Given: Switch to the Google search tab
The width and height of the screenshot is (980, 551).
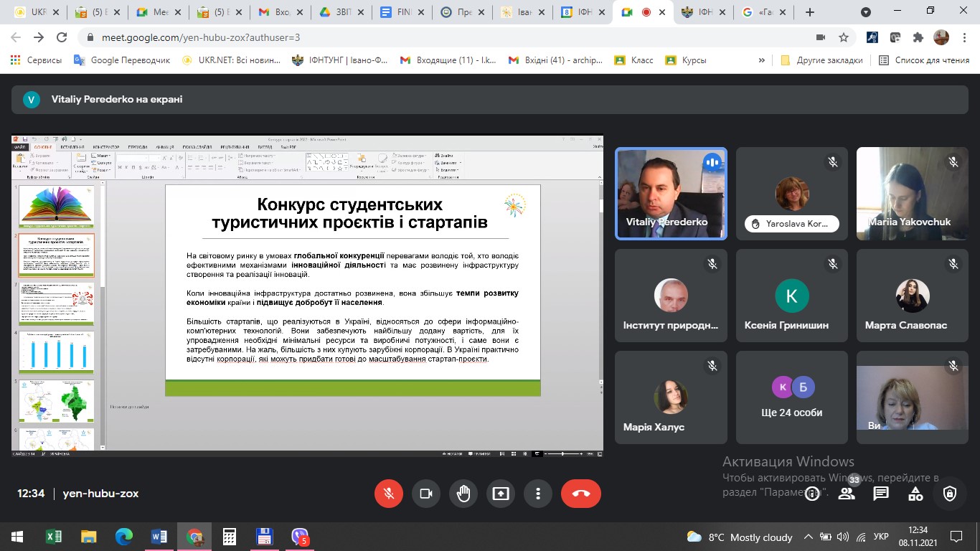Looking at the screenshot, I should pyautogui.click(x=765, y=12).
